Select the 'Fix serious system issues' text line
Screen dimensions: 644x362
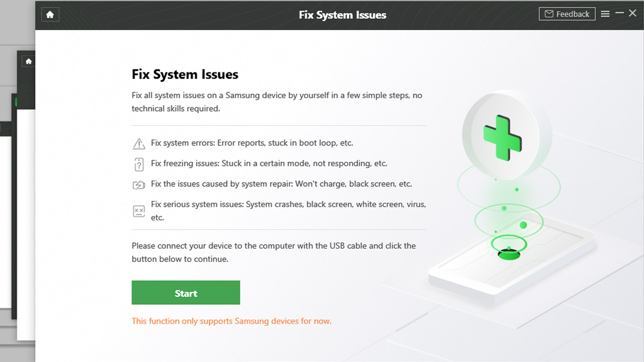(288, 211)
